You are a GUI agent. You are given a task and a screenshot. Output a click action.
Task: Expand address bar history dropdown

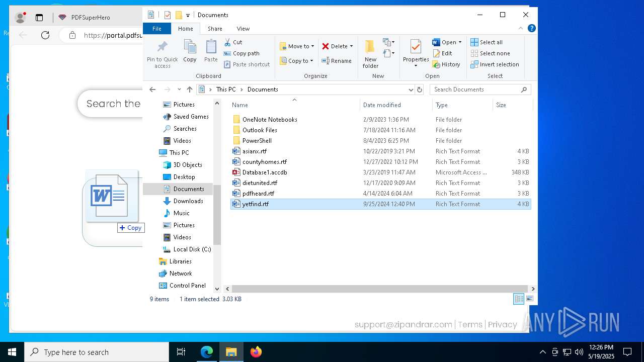coord(411,89)
